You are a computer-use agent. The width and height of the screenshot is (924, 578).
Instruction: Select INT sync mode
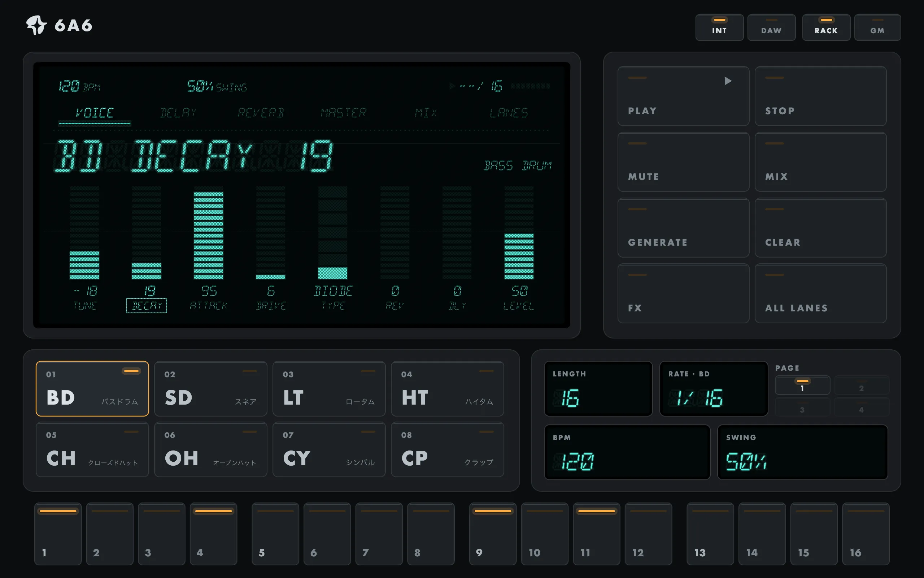[x=719, y=27]
